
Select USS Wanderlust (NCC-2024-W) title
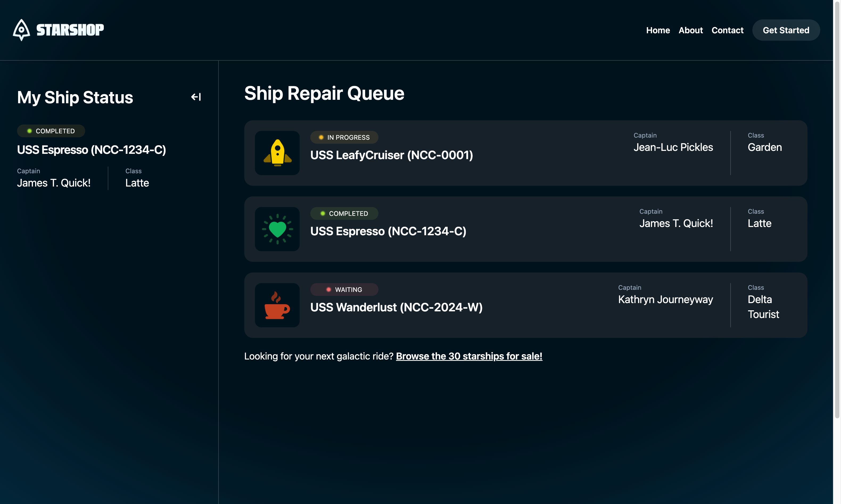pos(396,307)
